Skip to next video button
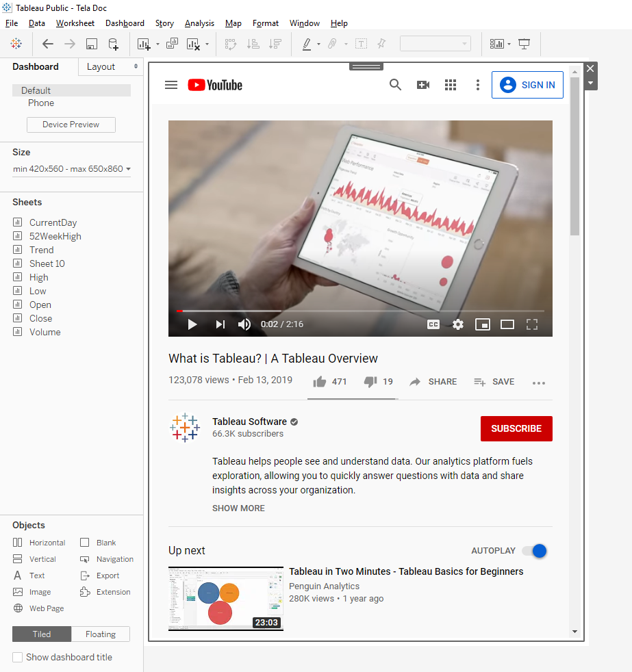632x672 pixels. 220,324
